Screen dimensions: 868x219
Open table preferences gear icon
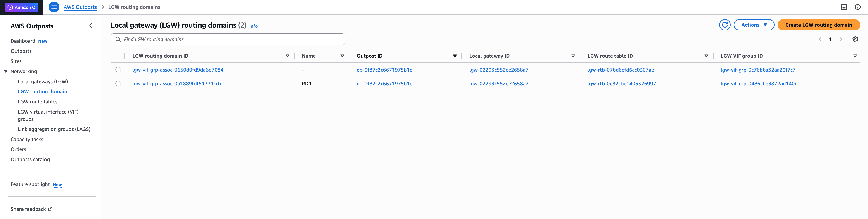point(855,39)
